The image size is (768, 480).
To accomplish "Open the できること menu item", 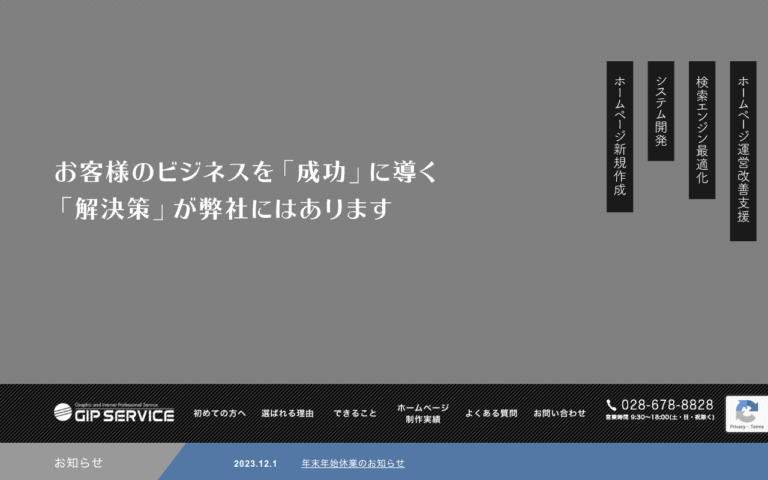I will pyautogui.click(x=356, y=413).
